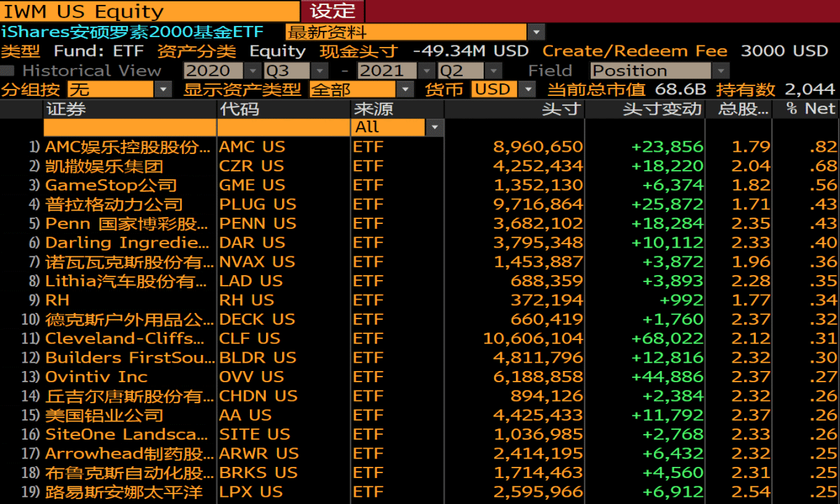Open the 最新资料 dropdown
Screen dimensions: 840x504
coord(536,32)
